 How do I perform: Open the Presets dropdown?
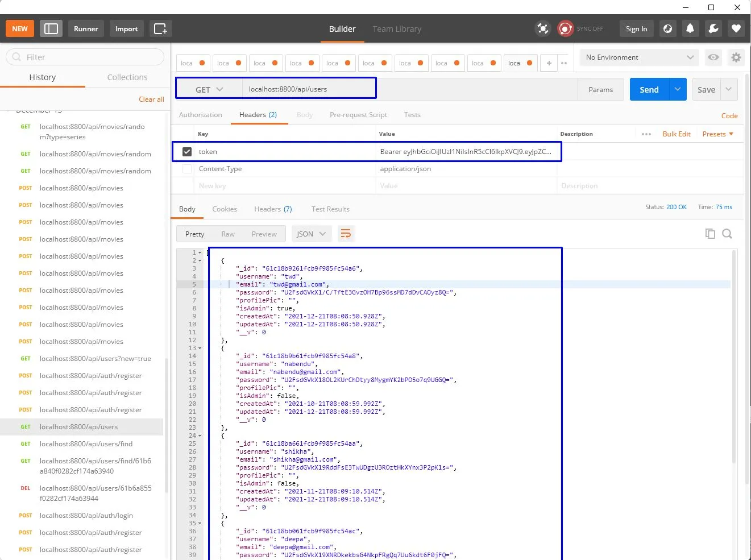717,134
